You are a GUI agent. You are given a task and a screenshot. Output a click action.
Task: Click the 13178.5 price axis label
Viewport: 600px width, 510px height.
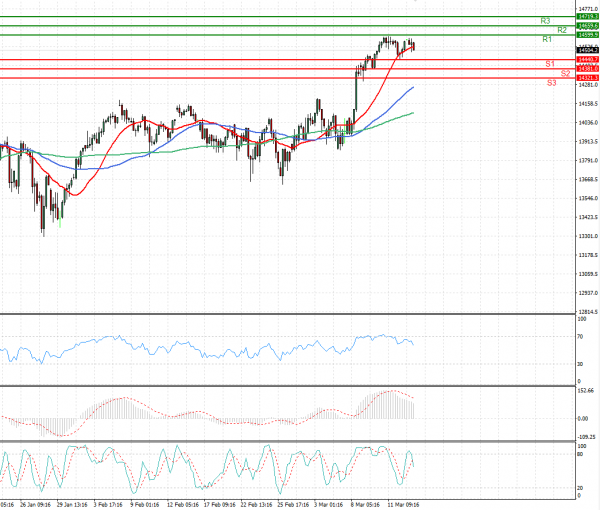tap(588, 255)
